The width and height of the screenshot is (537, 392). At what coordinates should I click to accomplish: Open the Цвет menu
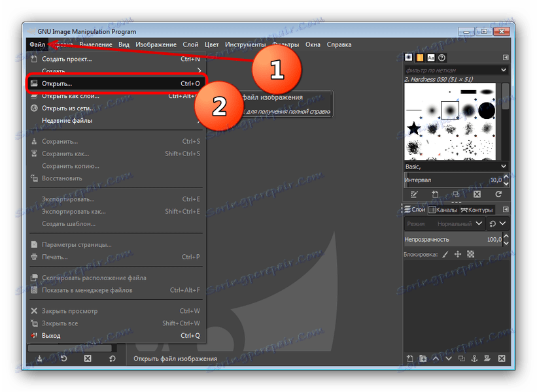click(x=212, y=44)
